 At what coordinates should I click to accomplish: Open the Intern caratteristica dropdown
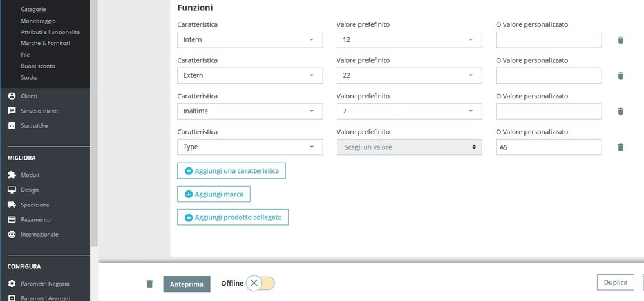(x=249, y=40)
